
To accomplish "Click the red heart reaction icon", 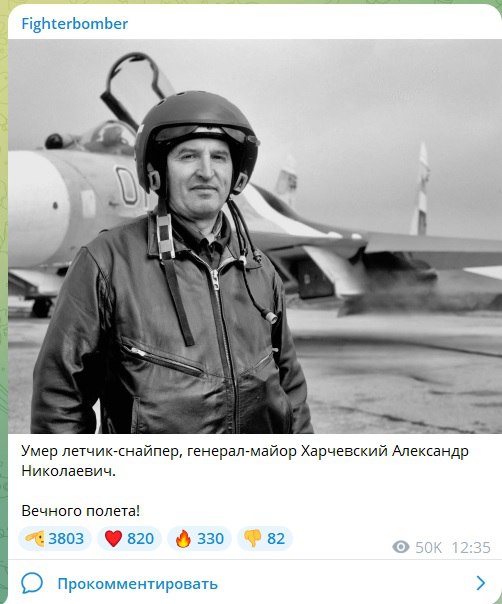I will 113,539.
